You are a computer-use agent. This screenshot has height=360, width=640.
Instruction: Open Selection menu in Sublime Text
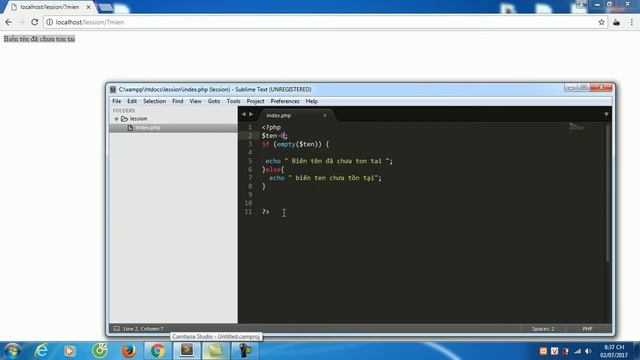click(154, 101)
